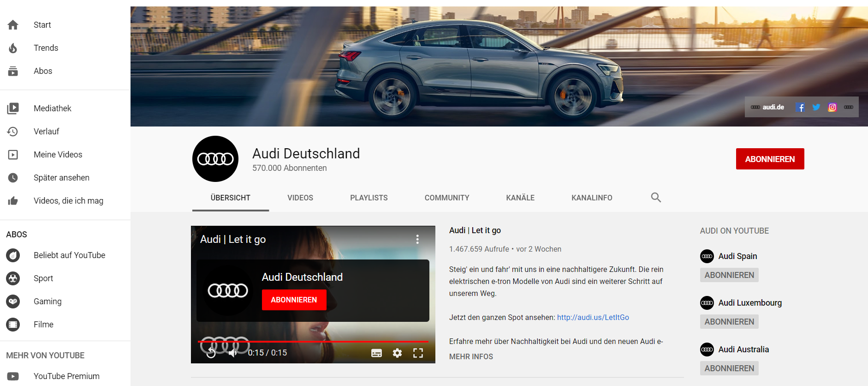Open the Facebook icon in the banner

click(801, 107)
